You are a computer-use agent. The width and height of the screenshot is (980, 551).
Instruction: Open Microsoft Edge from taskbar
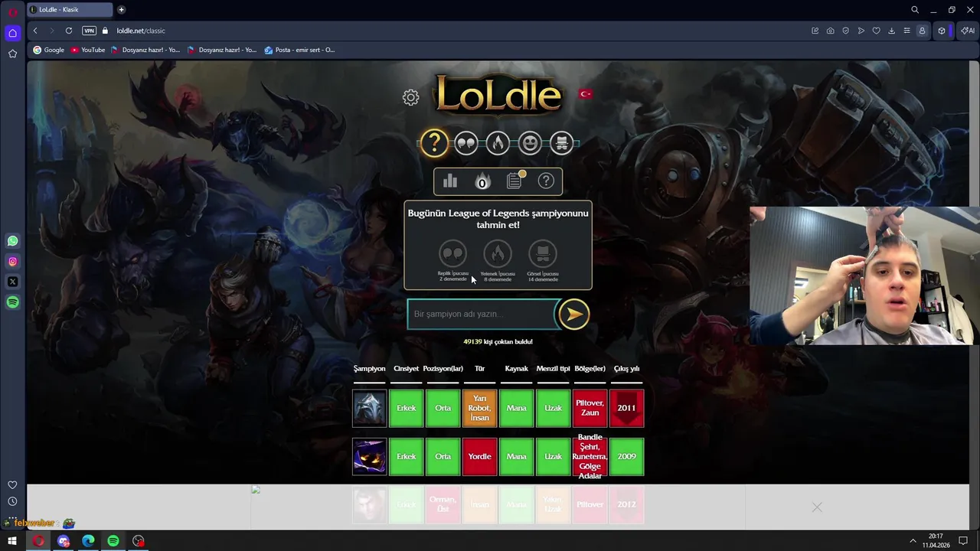click(88, 541)
